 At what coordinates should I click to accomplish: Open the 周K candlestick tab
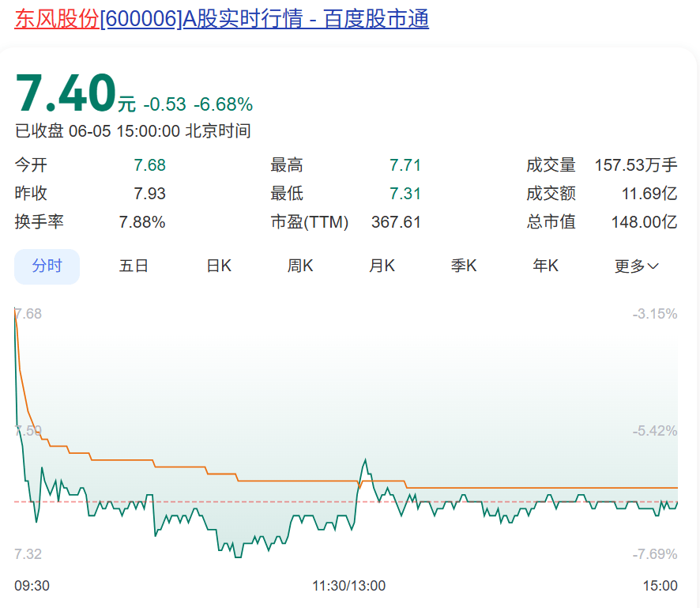pos(300,266)
